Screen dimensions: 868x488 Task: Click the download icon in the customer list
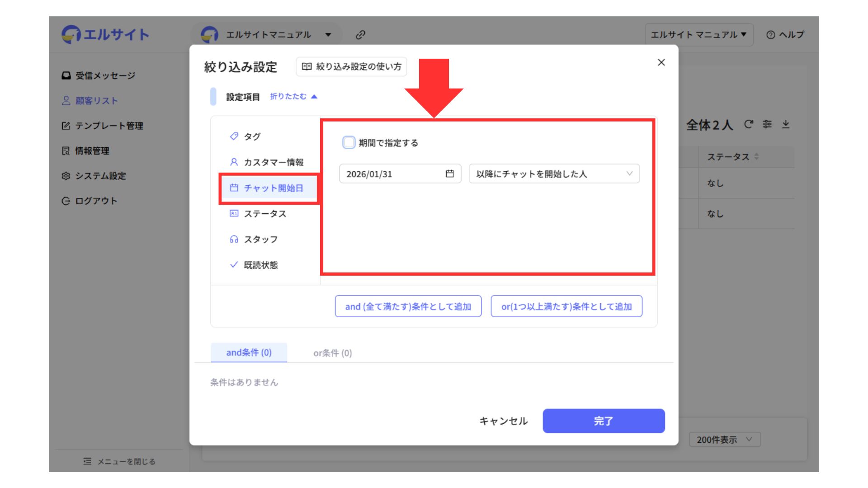[786, 124]
